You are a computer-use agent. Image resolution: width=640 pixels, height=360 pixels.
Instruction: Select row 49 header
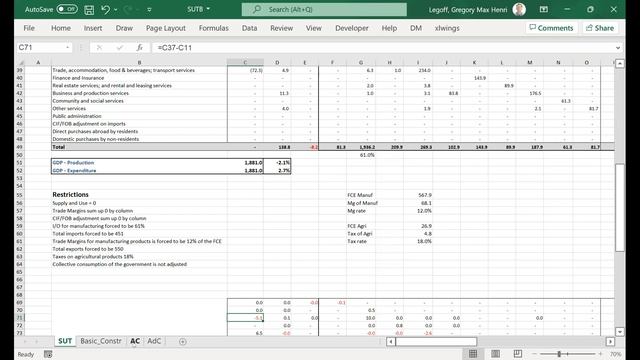20,147
